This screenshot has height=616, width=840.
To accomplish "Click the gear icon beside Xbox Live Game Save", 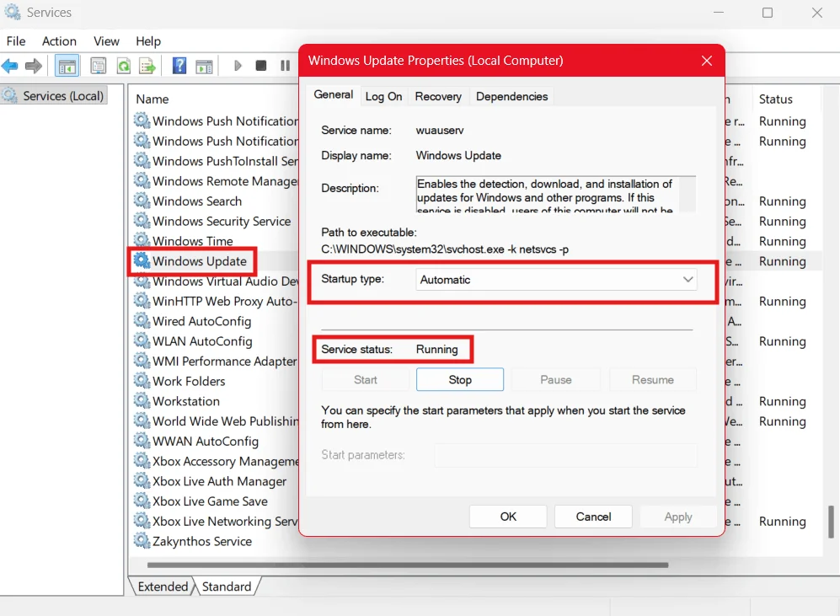I will coord(142,501).
